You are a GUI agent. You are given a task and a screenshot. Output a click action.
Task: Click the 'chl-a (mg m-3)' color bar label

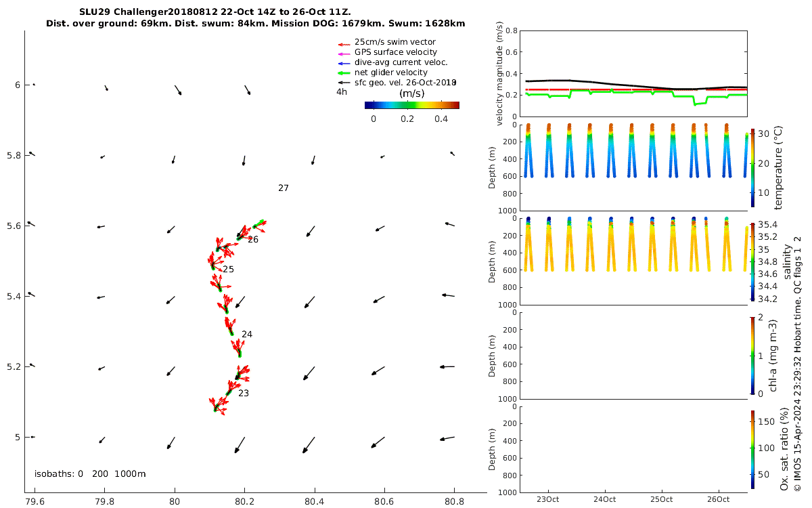pos(773,355)
